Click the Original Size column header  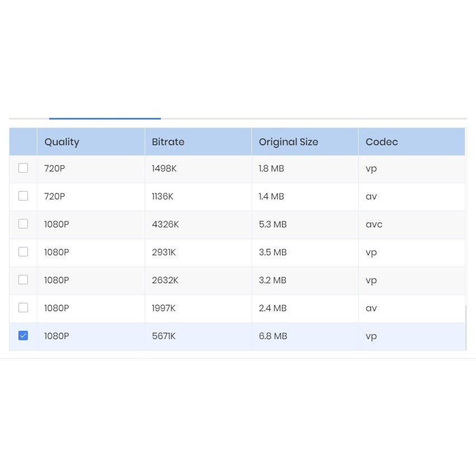288,142
